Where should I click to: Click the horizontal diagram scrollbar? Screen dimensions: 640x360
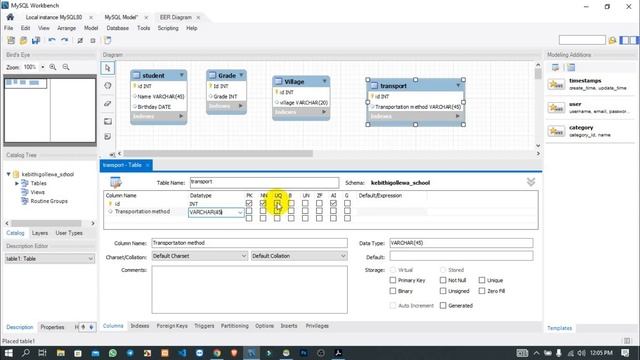[x=218, y=153]
